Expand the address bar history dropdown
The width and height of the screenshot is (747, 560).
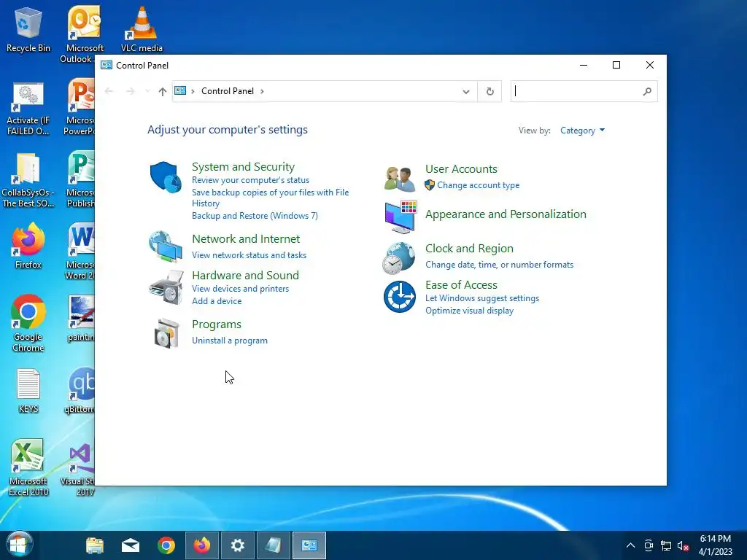tap(466, 91)
